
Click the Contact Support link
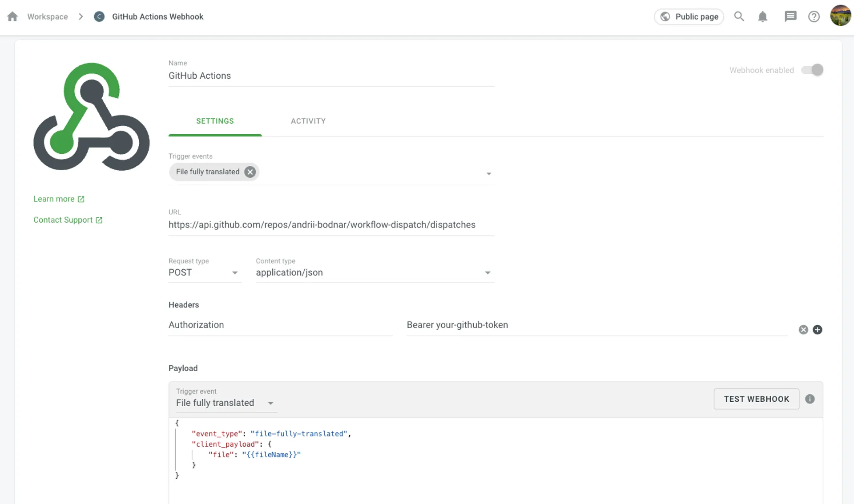point(68,220)
